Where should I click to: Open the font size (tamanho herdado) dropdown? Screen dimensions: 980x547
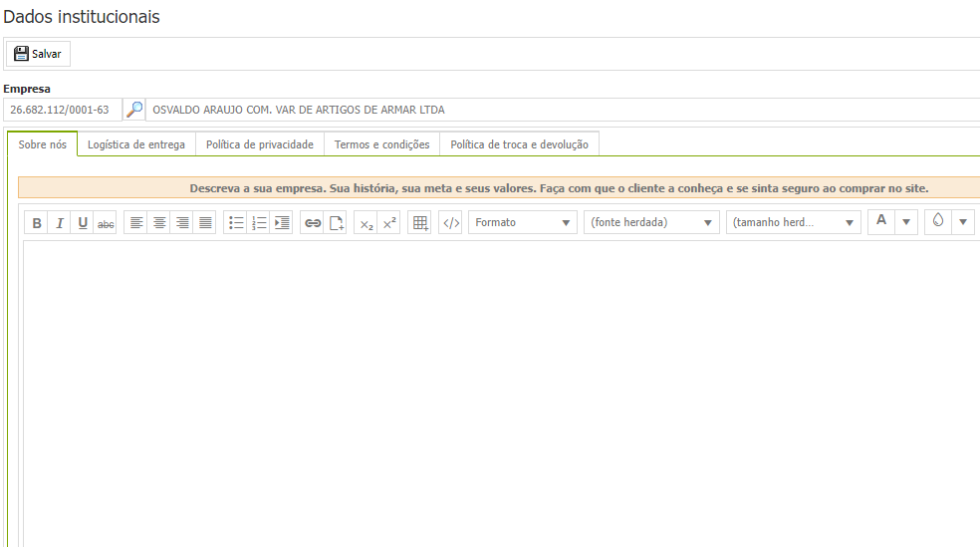(793, 222)
